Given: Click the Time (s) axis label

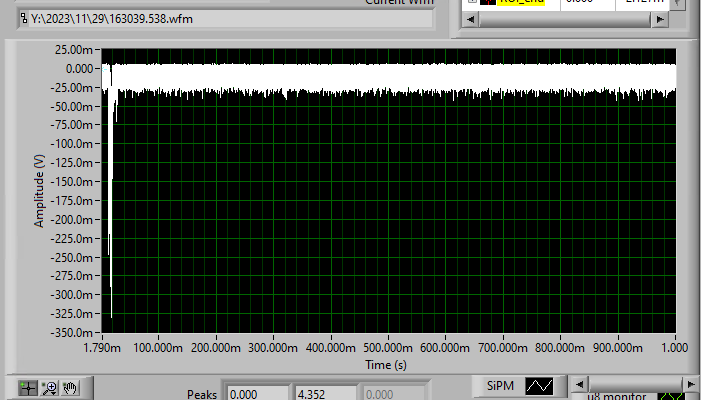Looking at the screenshot, I should coord(386,365).
